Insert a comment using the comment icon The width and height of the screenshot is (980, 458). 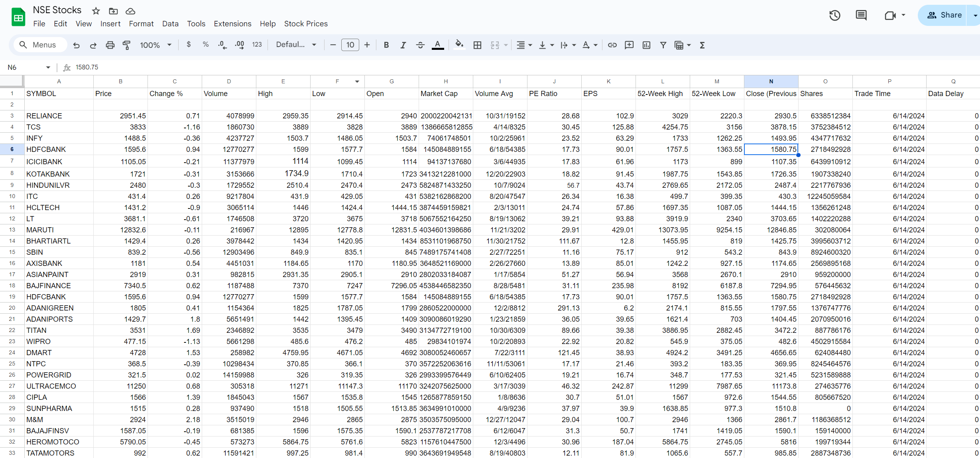(x=629, y=45)
